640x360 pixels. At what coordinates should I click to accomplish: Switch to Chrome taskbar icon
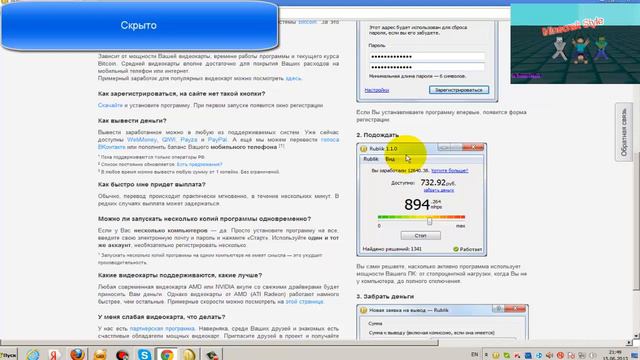pyautogui.click(x=167, y=354)
